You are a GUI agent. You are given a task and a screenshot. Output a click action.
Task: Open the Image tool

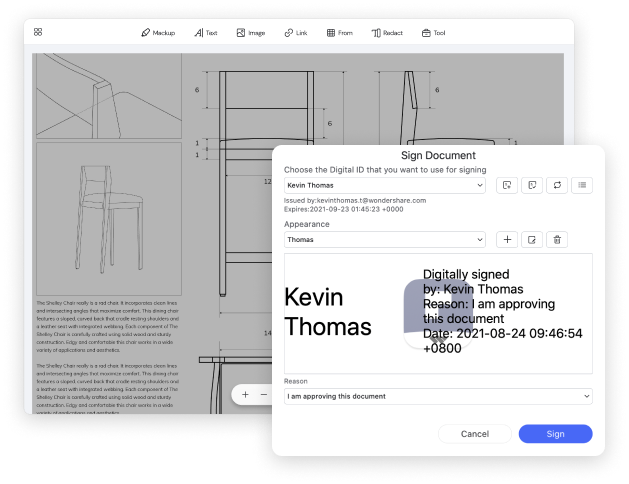point(251,33)
